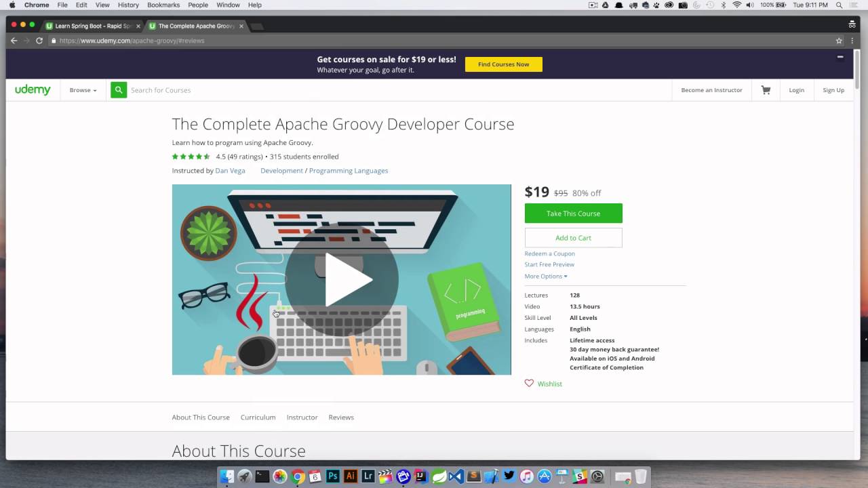Expand More Options dropdown
This screenshot has width=868, height=488.
[x=546, y=276]
